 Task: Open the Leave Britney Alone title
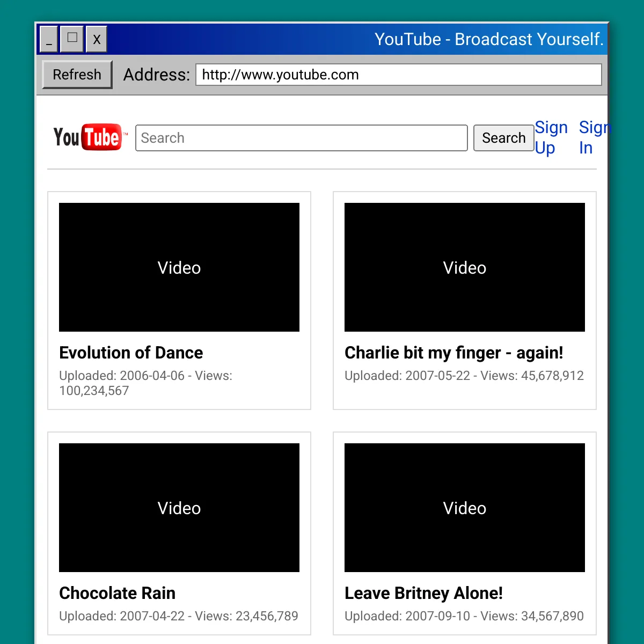pyautogui.click(x=423, y=593)
